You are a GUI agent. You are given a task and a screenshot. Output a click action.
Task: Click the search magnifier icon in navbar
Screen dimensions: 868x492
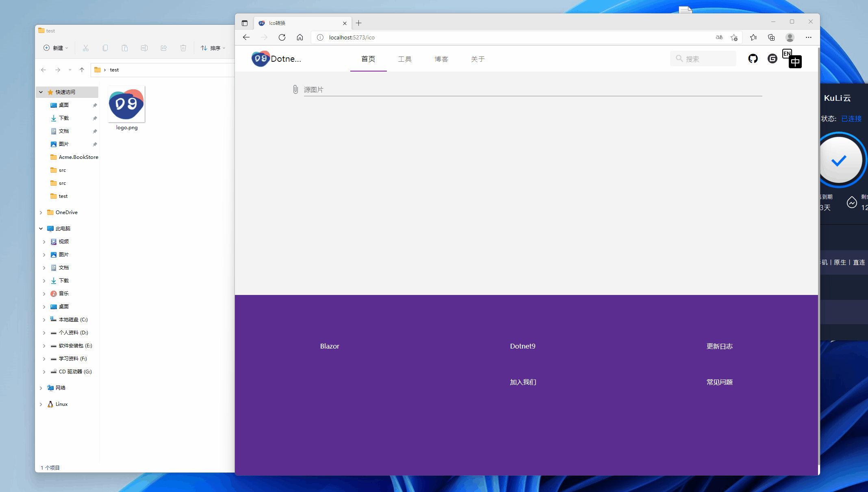(679, 59)
